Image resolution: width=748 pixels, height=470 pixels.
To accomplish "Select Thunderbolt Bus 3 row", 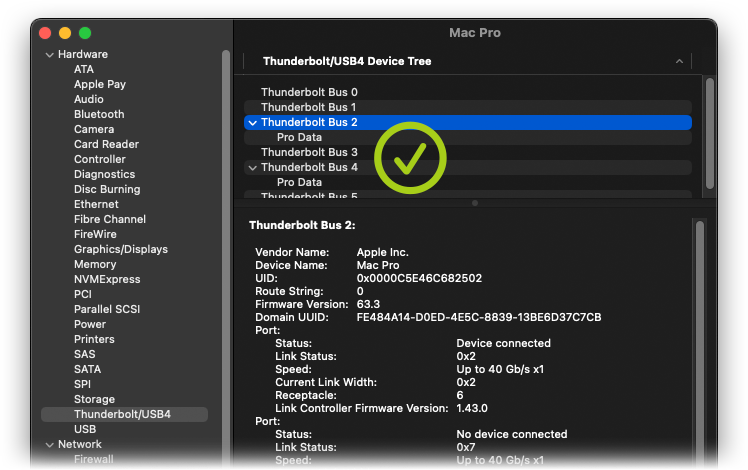I will coord(468,152).
